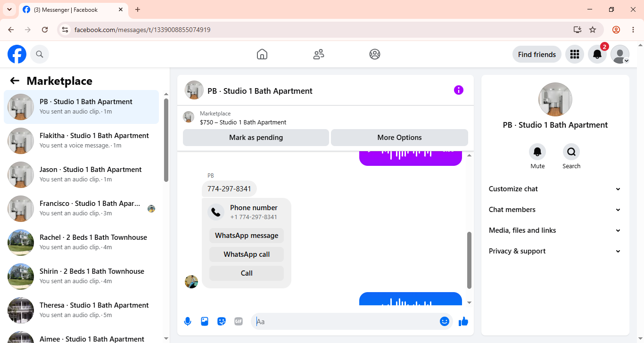Choose a sticker using the sticker icon

point(222,321)
